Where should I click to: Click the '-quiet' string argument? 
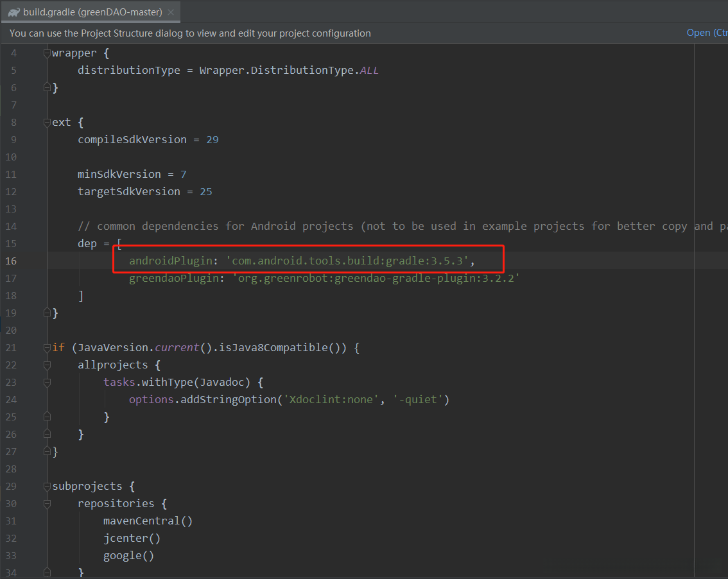click(x=418, y=400)
